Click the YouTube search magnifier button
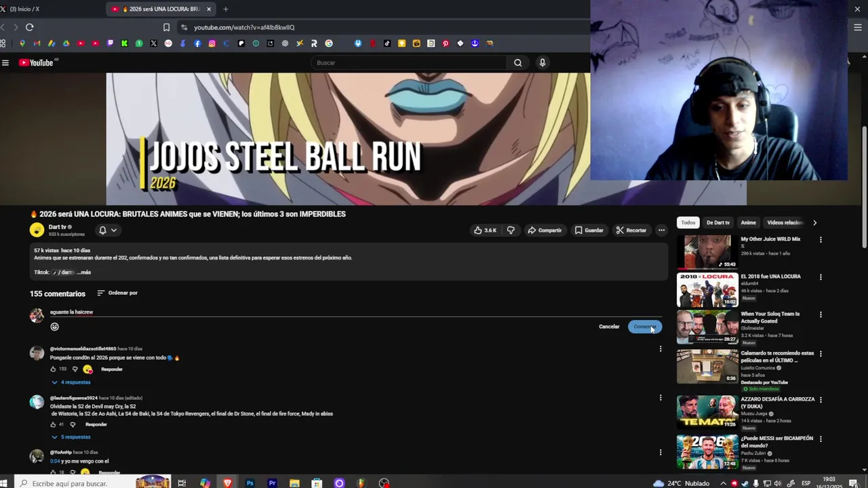The image size is (868, 488). click(x=518, y=62)
